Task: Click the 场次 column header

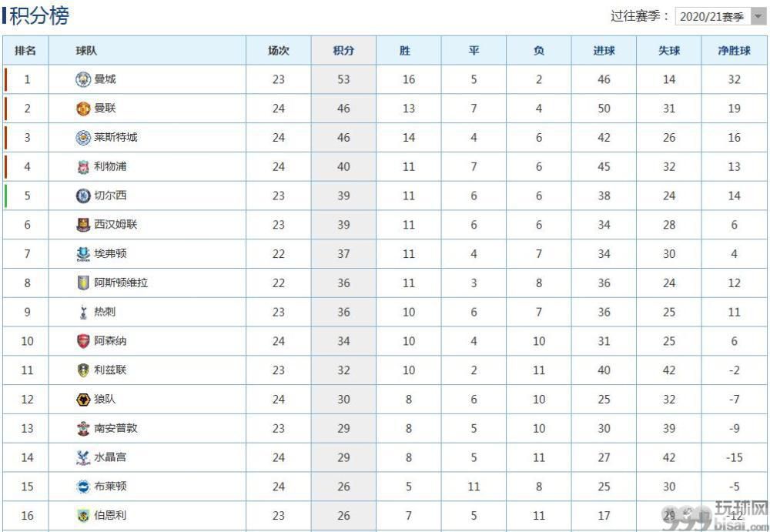Action: click(279, 50)
